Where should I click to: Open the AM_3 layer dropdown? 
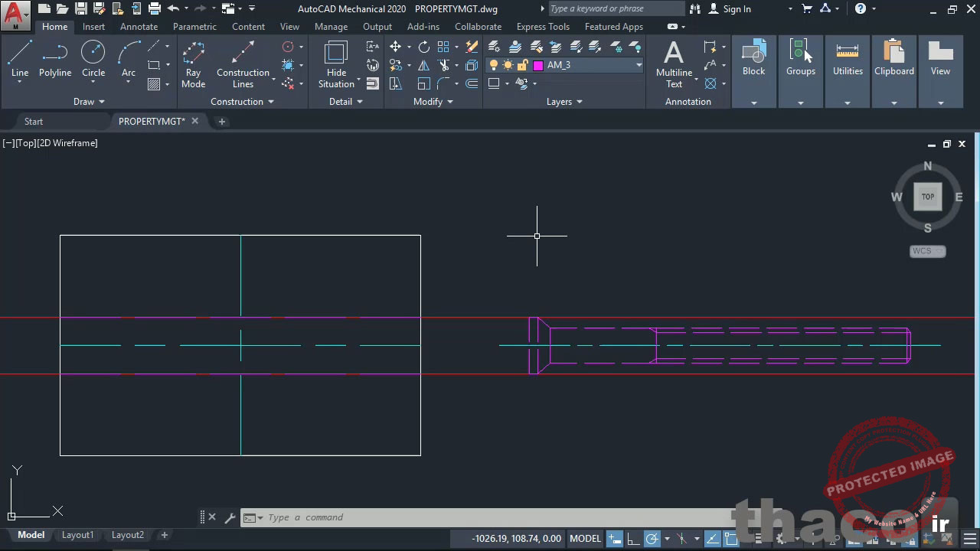tap(639, 65)
